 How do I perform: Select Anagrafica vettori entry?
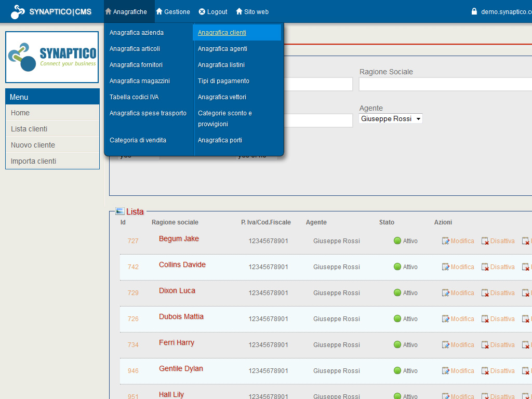click(x=222, y=97)
